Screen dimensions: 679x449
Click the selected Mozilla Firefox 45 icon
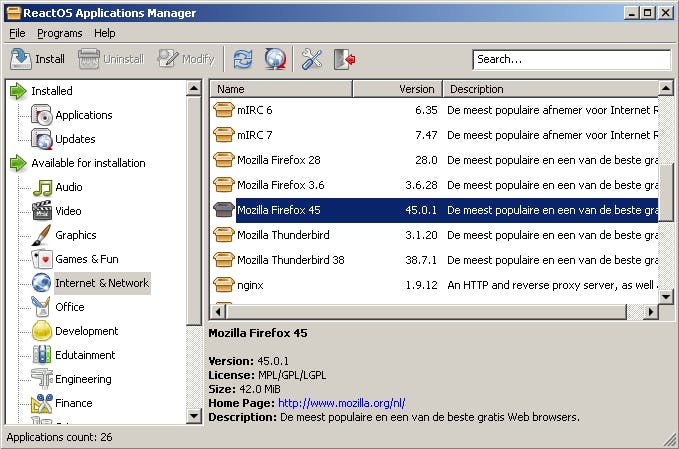point(223,210)
